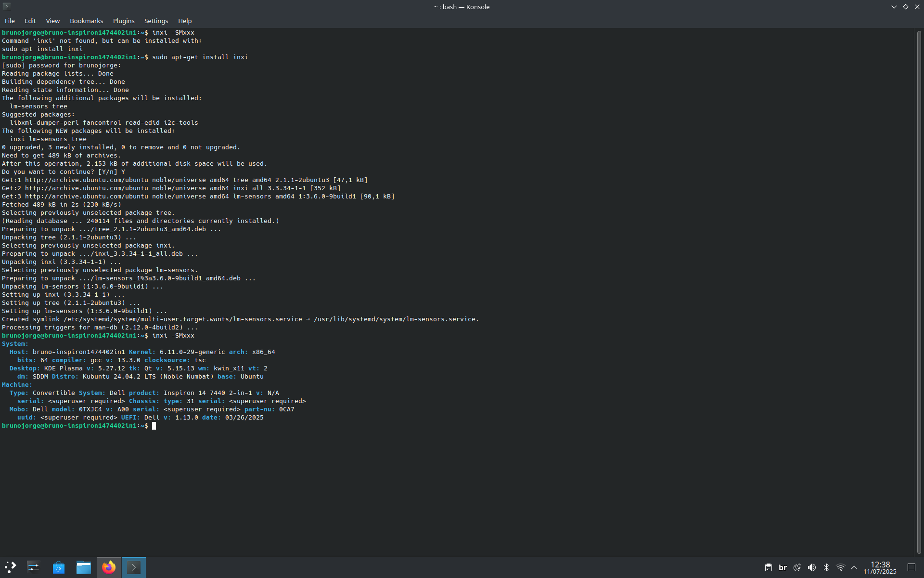Image resolution: width=924 pixels, height=578 pixels.
Task: Open the clipboard tray applet
Action: (x=769, y=567)
